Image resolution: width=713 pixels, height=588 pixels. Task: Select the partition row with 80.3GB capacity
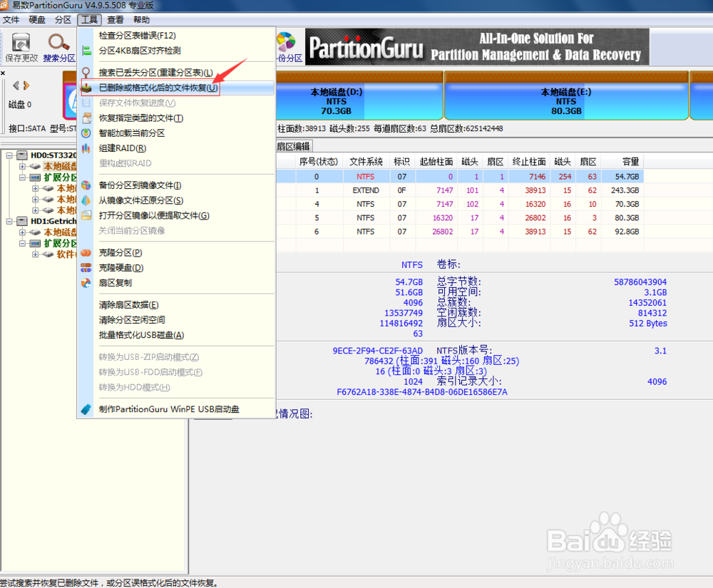point(460,217)
